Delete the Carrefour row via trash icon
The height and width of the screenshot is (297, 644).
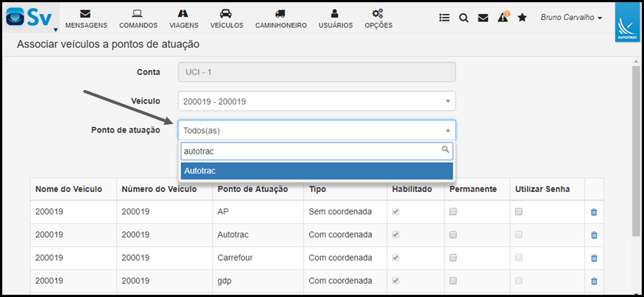[594, 258]
